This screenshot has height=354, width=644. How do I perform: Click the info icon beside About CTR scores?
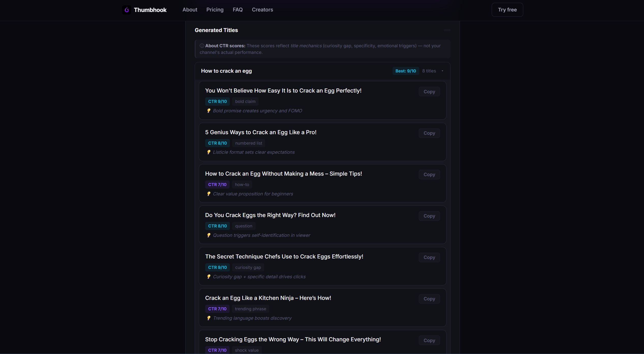point(202,46)
